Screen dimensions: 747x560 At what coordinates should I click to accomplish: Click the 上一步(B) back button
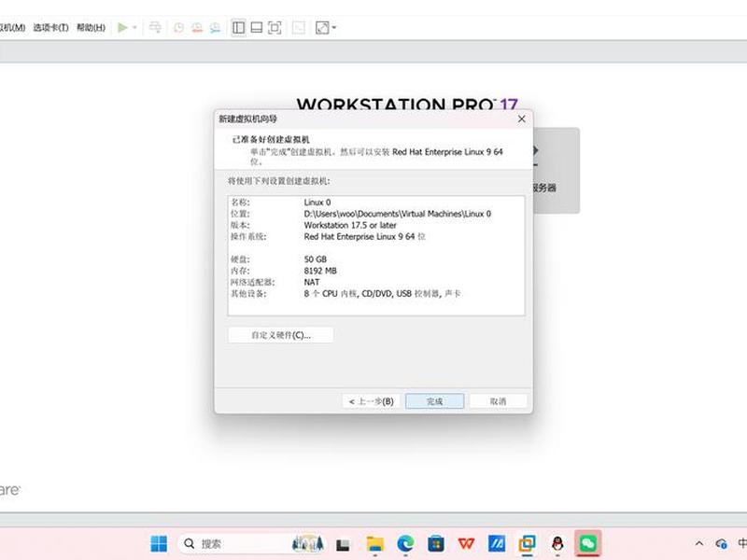coord(372,401)
